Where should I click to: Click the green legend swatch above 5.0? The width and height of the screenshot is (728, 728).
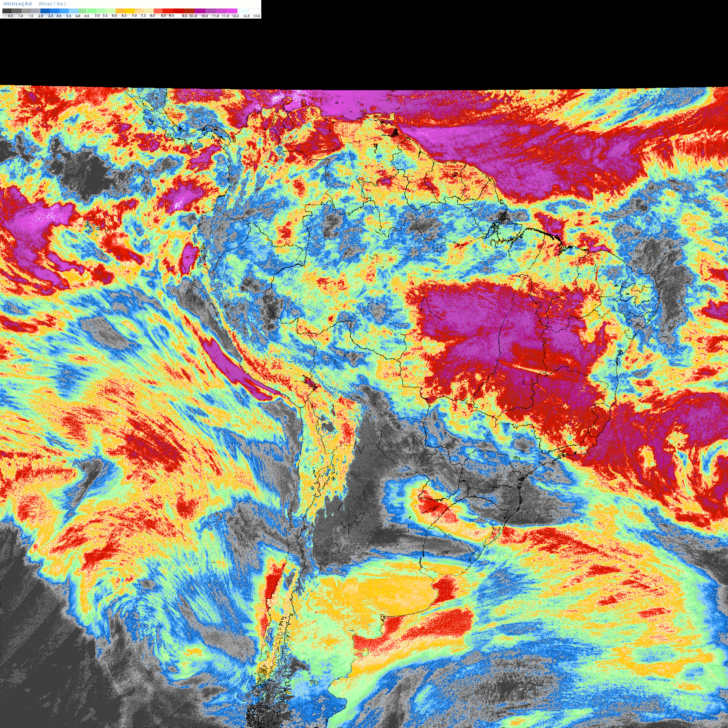[92, 11]
